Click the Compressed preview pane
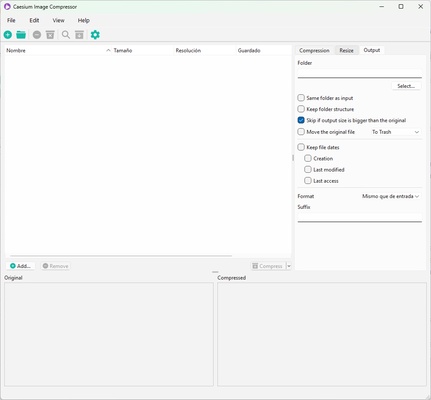 [x=322, y=334]
